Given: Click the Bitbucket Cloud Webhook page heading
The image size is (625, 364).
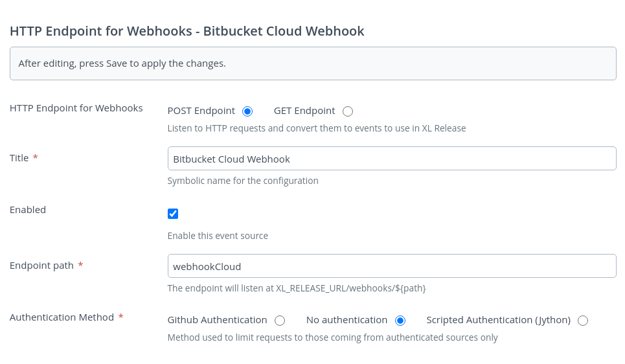Looking at the screenshot, I should 187,31.
